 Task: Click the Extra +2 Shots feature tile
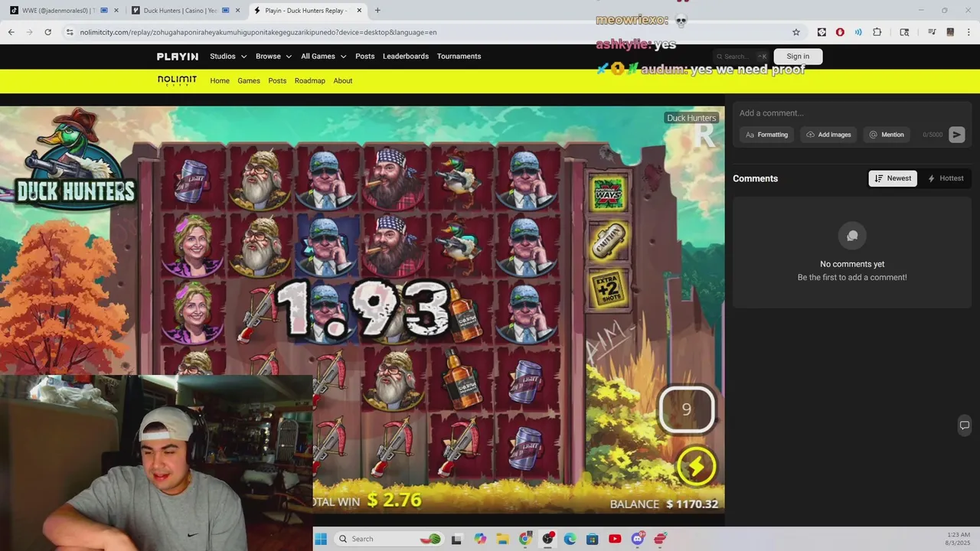click(609, 289)
